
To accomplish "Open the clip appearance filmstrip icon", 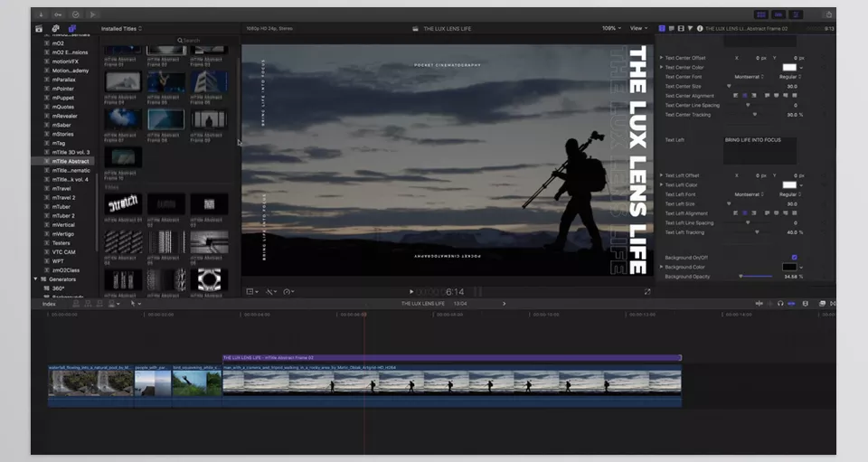I will [806, 304].
